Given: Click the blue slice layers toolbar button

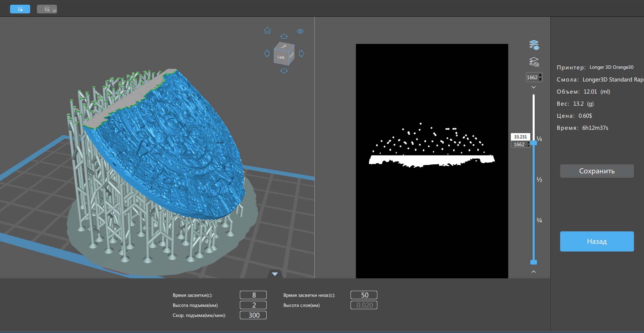Looking at the screenshot, I should (20, 9).
